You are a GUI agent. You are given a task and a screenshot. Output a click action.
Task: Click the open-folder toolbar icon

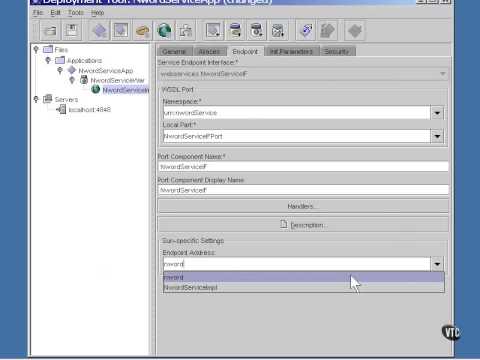[51, 31]
